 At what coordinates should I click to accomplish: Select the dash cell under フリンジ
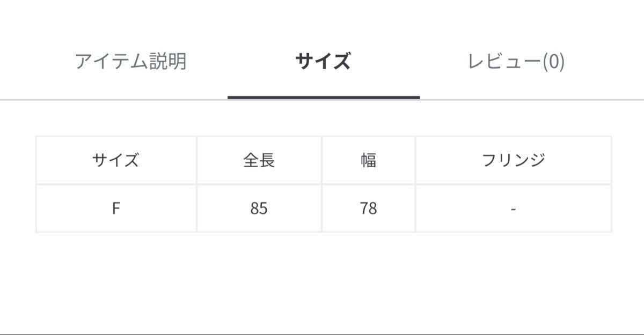pos(513,209)
